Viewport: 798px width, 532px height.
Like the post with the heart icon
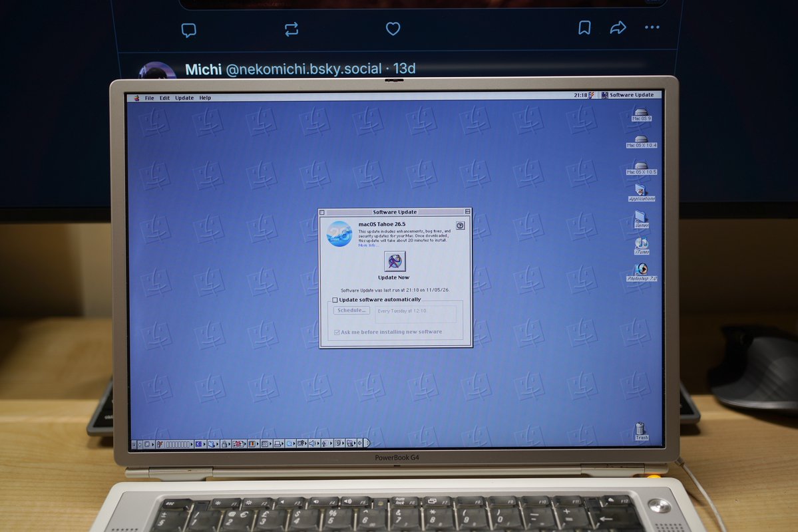393,29
